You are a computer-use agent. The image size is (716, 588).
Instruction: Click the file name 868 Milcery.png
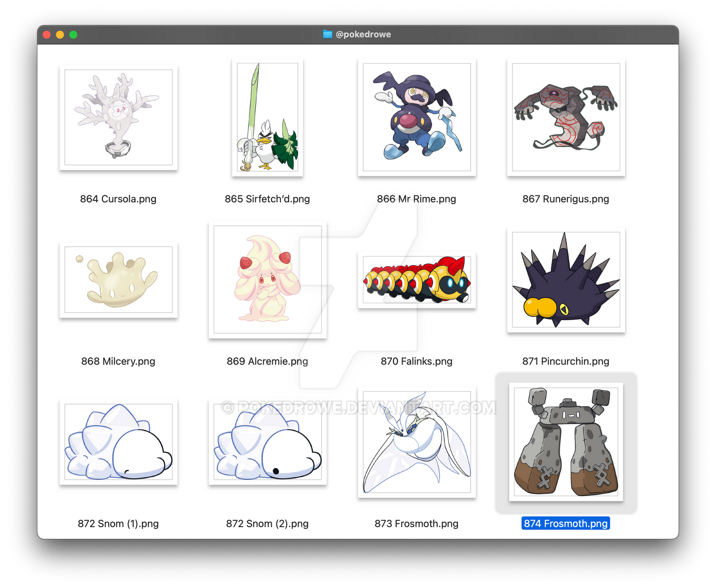click(118, 361)
